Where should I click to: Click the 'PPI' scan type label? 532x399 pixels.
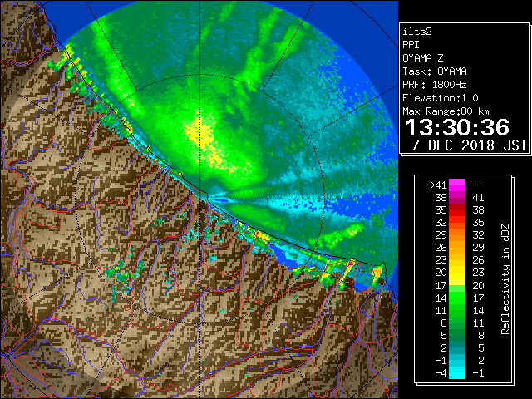(x=411, y=45)
